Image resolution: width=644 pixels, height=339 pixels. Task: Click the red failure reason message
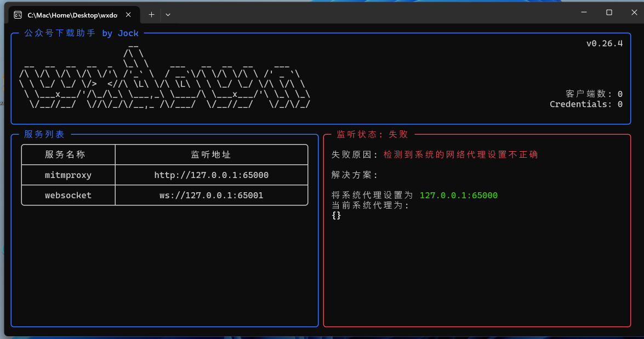coord(460,155)
